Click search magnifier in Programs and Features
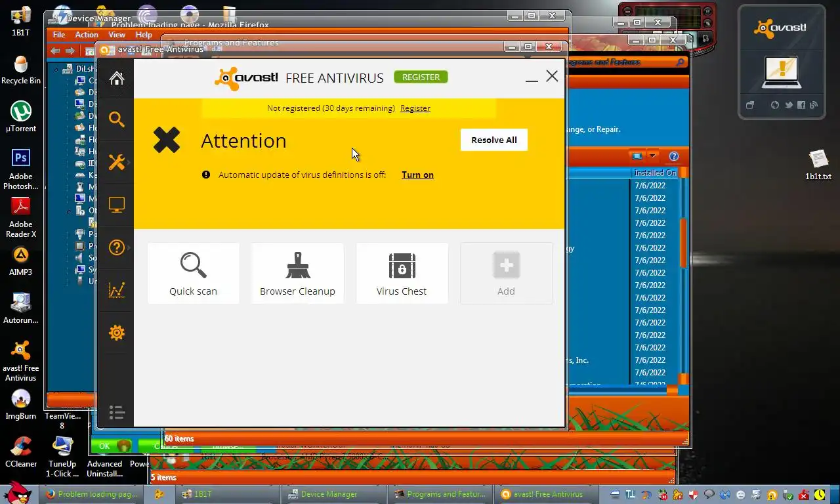840x504 pixels. pyautogui.click(x=681, y=62)
